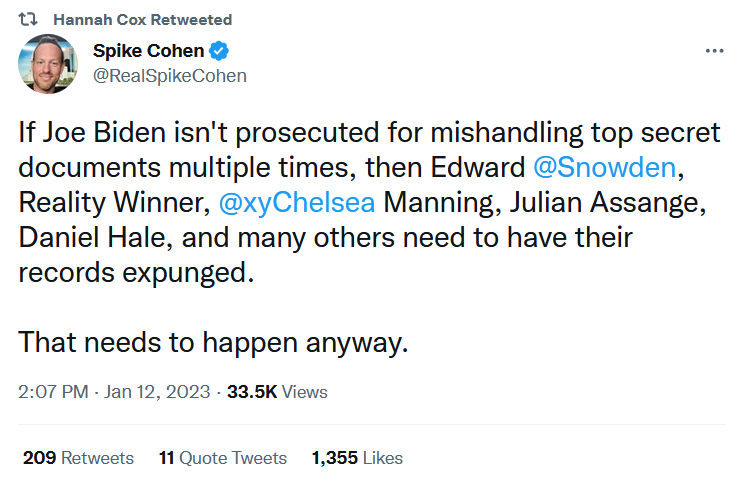Follow the @xyChelsea mention link
The image size is (732, 480).
[297, 202]
